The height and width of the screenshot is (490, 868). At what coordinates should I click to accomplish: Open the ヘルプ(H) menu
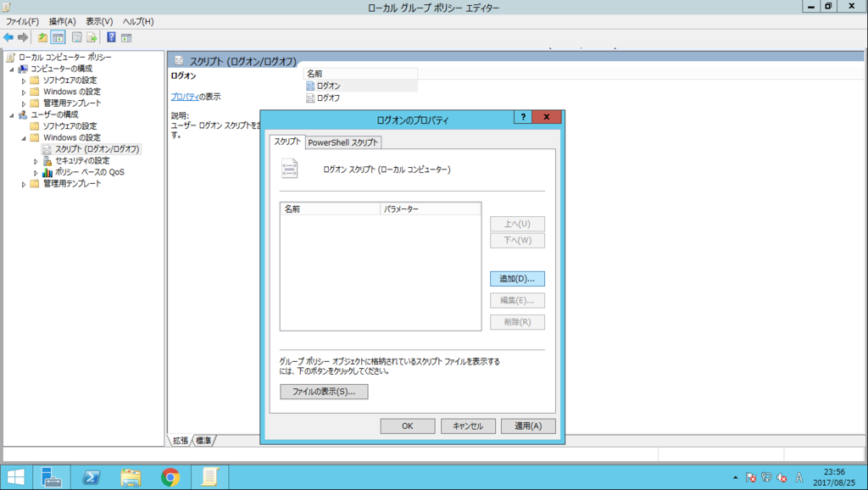pyautogui.click(x=138, y=21)
